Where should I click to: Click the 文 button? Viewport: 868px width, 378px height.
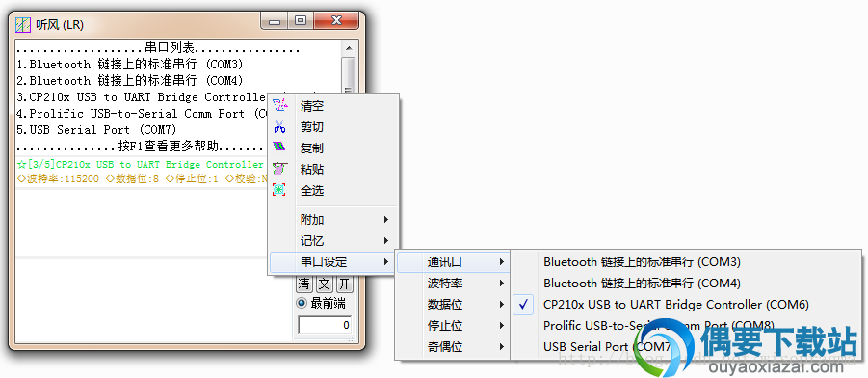click(325, 284)
